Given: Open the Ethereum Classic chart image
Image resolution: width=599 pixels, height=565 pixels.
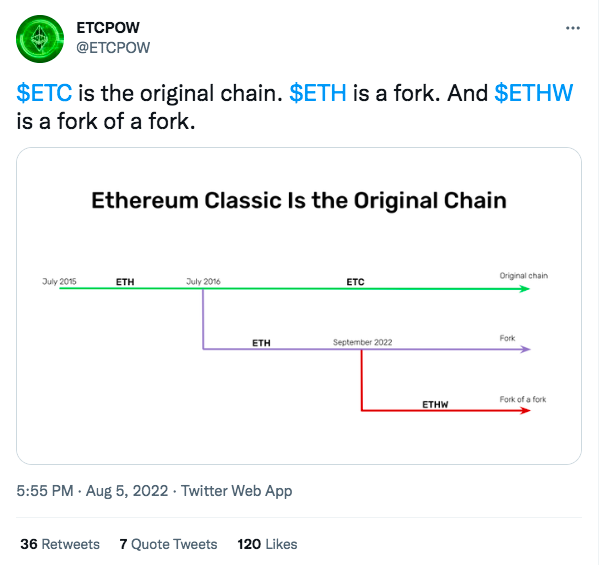Looking at the screenshot, I should pos(299,306).
